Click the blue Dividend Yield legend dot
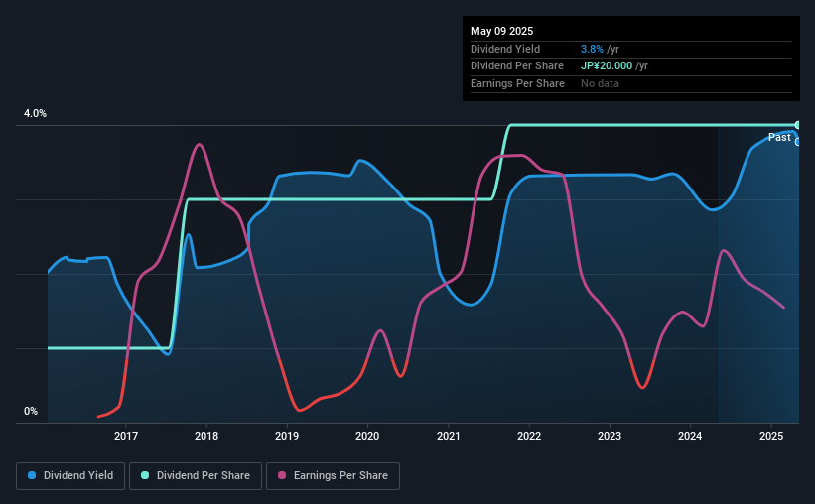This screenshot has height=504, width=815. coord(32,475)
